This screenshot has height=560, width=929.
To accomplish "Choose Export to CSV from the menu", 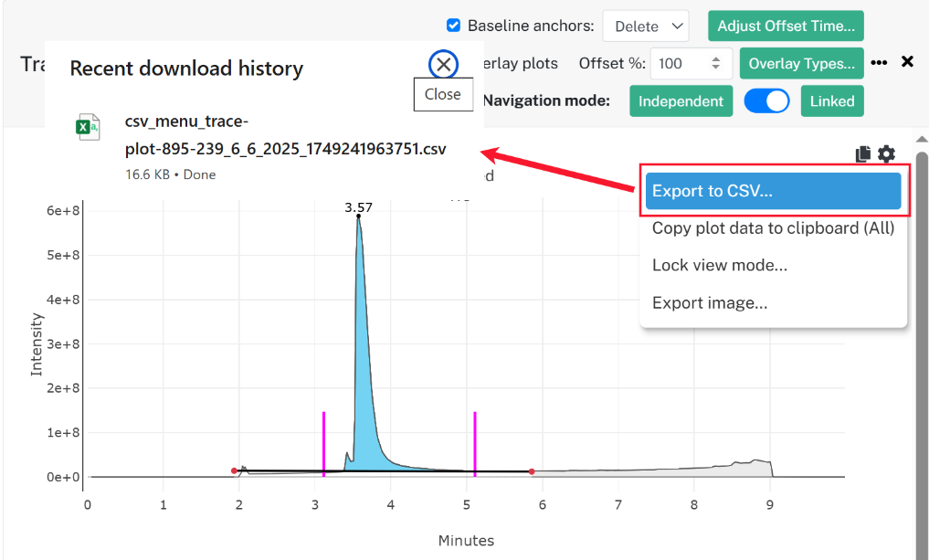I will [x=773, y=191].
